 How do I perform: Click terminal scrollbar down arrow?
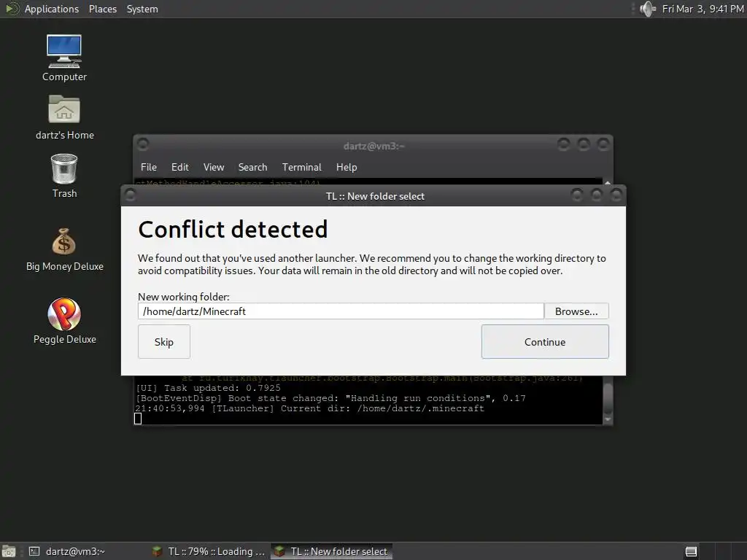pos(608,419)
